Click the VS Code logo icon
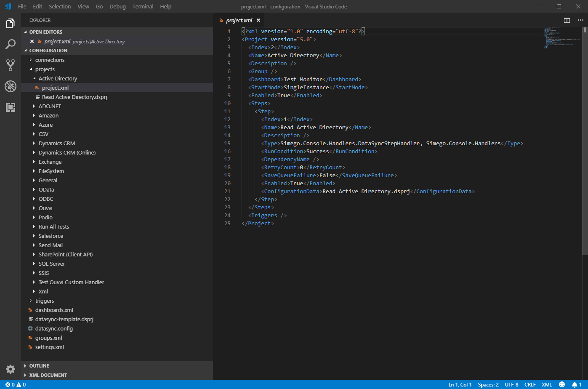 (8, 6)
